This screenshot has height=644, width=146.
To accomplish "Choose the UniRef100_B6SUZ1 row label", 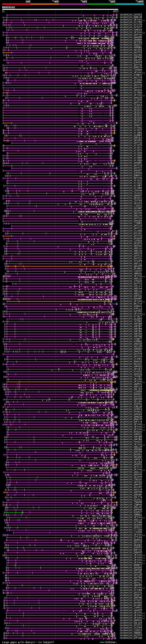I will tap(131, 364).
